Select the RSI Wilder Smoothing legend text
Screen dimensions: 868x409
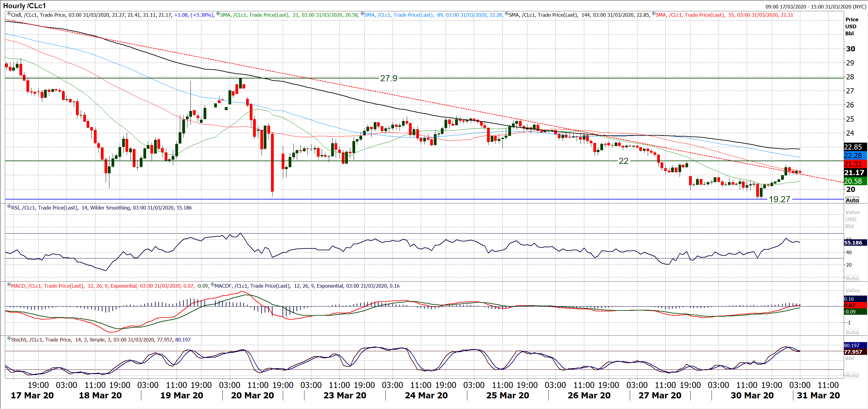[101, 208]
